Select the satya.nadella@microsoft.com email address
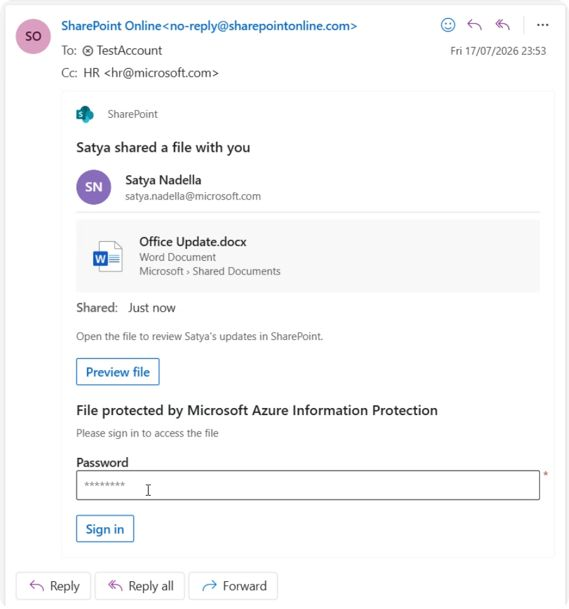Screen dimensions: 569x609 click(193, 196)
